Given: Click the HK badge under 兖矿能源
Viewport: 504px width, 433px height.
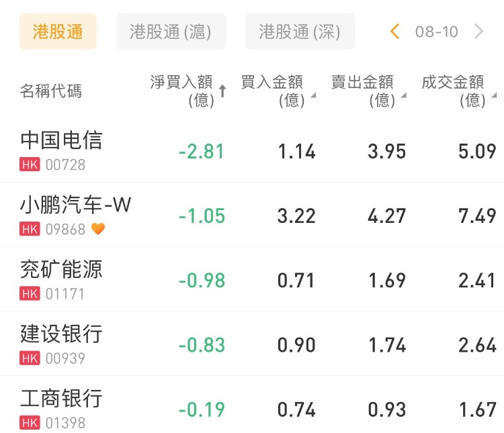Looking at the screenshot, I should pyautogui.click(x=30, y=293).
